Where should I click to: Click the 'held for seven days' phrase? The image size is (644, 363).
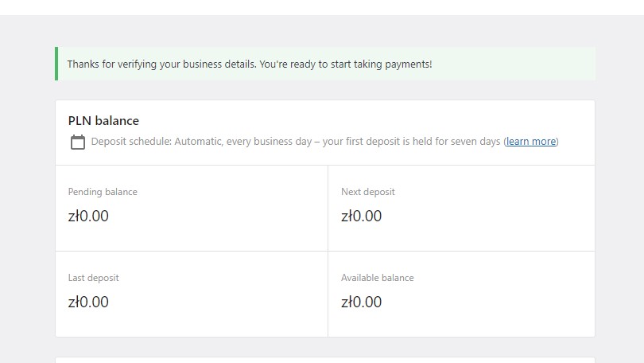pyautogui.click(x=456, y=142)
